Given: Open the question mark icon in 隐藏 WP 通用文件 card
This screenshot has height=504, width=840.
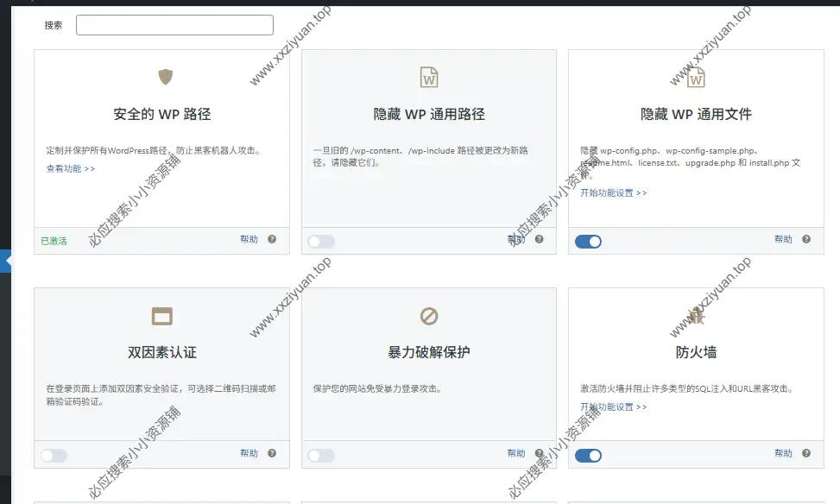Looking at the screenshot, I should pos(806,239).
